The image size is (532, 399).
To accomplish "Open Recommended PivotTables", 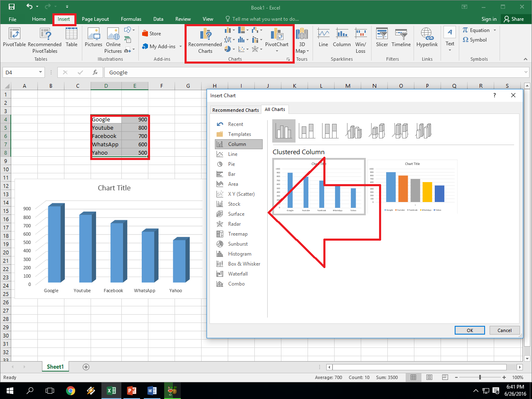I will [x=45, y=41].
